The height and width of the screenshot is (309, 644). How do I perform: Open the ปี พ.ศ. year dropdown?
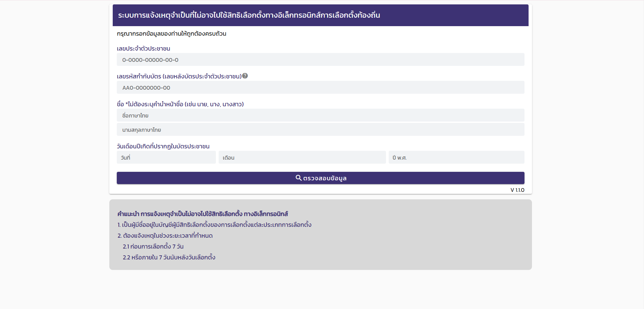tap(457, 157)
